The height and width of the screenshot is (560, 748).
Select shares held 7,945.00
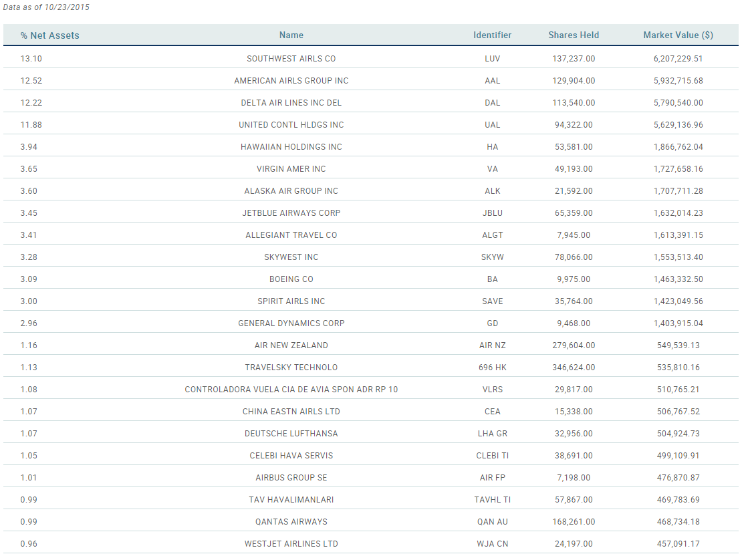tap(574, 235)
